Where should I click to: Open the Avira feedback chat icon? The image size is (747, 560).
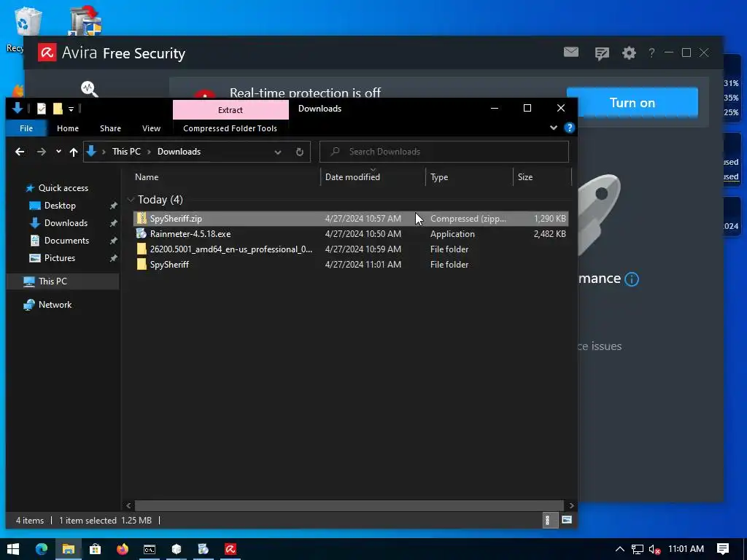tap(602, 53)
